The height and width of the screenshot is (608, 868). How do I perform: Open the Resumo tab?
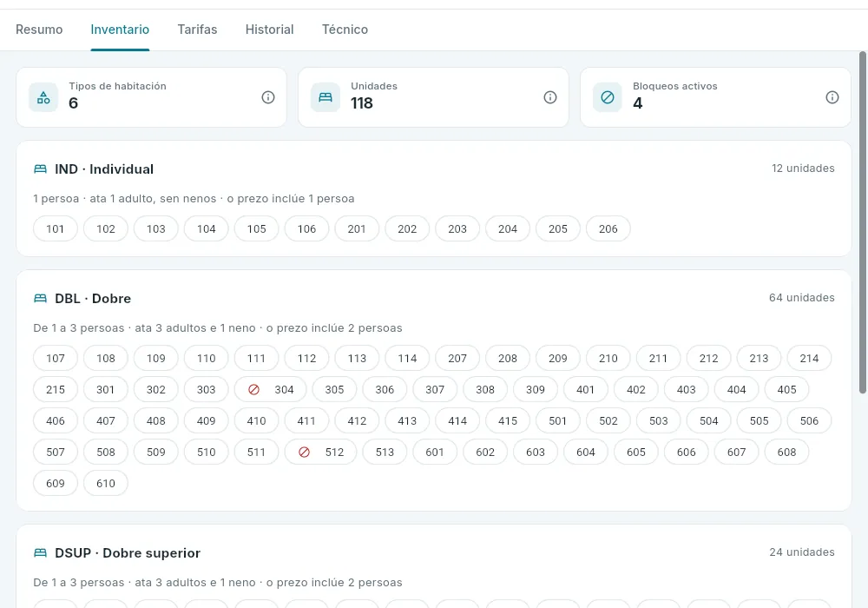coord(39,30)
